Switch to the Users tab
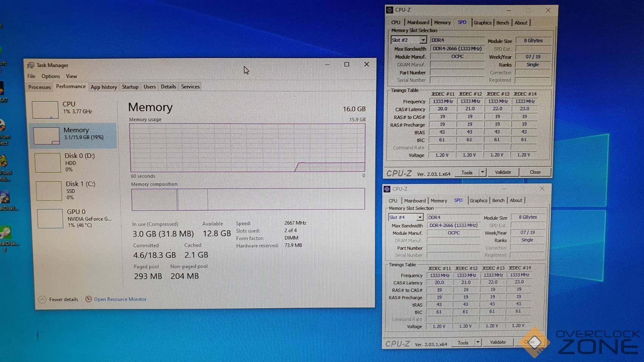Image resolution: width=644 pixels, height=362 pixels. click(x=149, y=87)
